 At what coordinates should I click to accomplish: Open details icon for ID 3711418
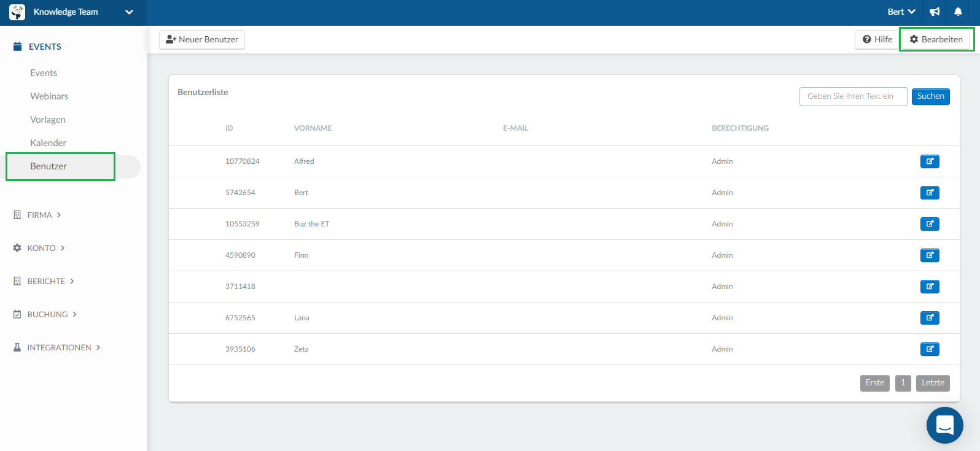tap(930, 287)
